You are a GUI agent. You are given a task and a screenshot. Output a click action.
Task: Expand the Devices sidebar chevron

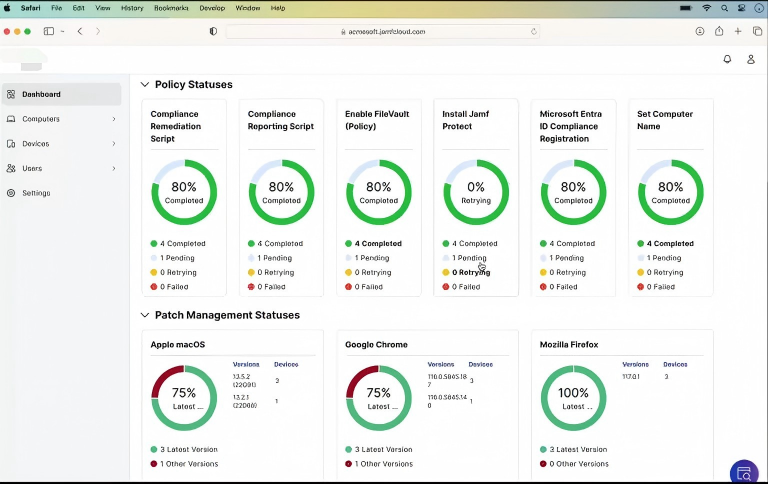[114, 144]
